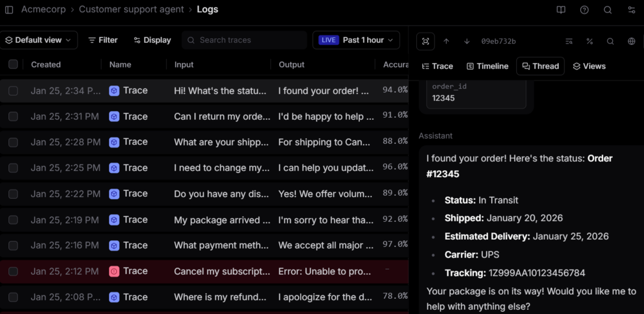Open the search icon inside the trace panel
Viewport: 644px width, 314px height.
point(610,41)
